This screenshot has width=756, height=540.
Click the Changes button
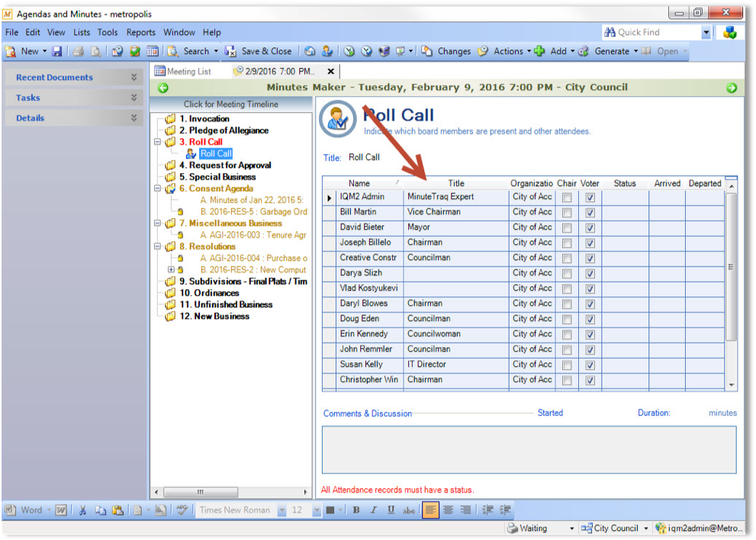(446, 51)
